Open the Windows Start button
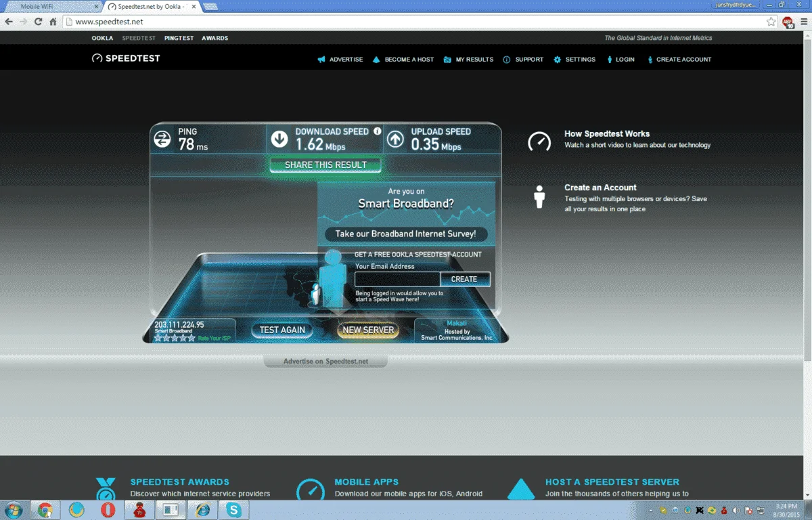This screenshot has width=812, height=520. (14, 510)
